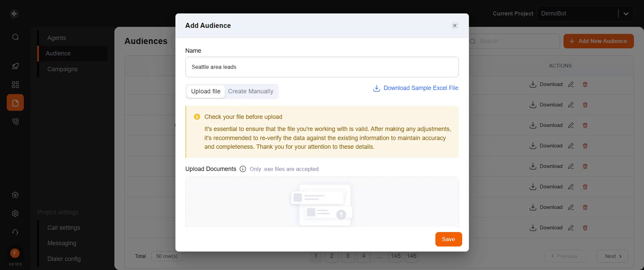
Task: Click the Audiences Search field
Action: [x=515, y=41]
